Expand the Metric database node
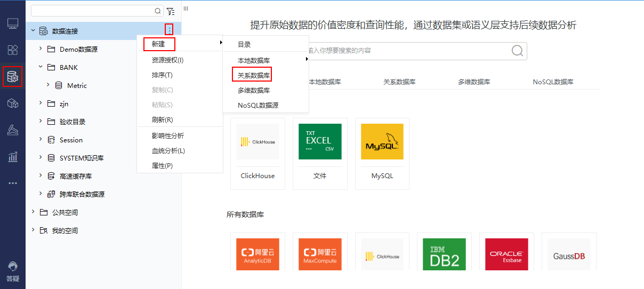This screenshot has width=644, height=289. click(48, 85)
